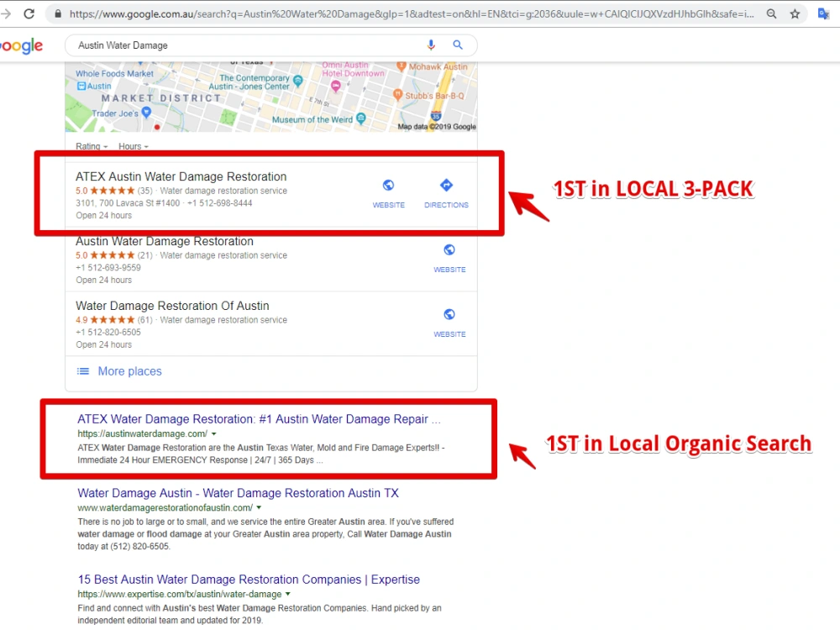Open Austin Water Damage Restoration local listing
The width and height of the screenshot is (840, 630).
click(165, 242)
